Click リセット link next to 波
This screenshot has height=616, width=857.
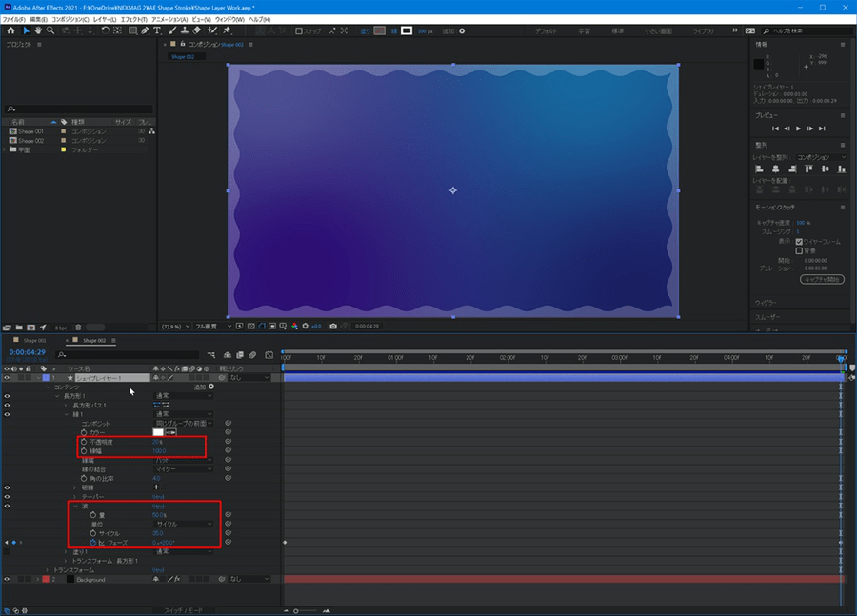pyautogui.click(x=159, y=506)
